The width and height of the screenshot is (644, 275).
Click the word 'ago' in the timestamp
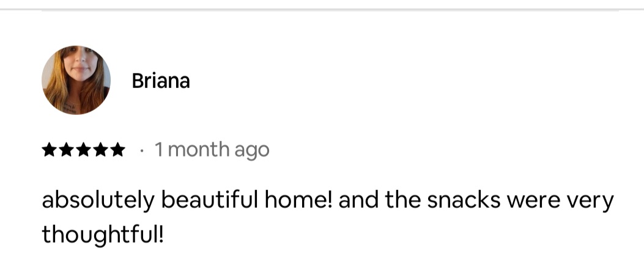[x=251, y=151]
